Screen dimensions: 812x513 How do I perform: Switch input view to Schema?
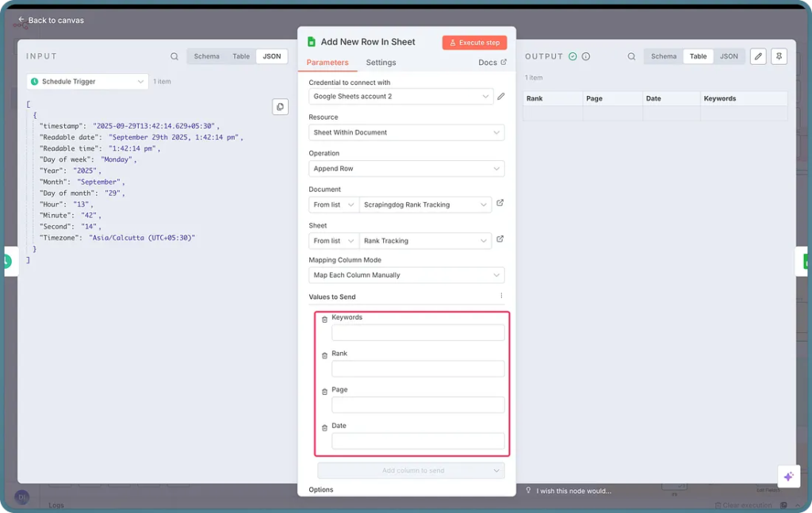[206, 56]
